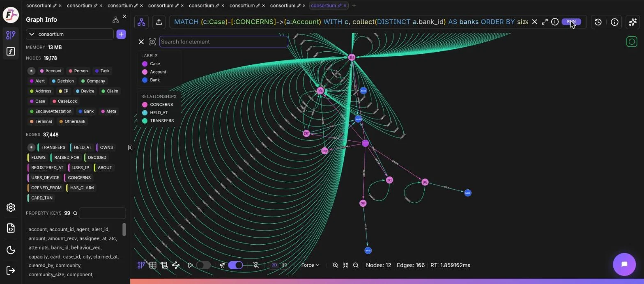The height and width of the screenshot is (284, 644).
Task: Toggle the EnclaveAttestation label chip
Action: point(51,111)
